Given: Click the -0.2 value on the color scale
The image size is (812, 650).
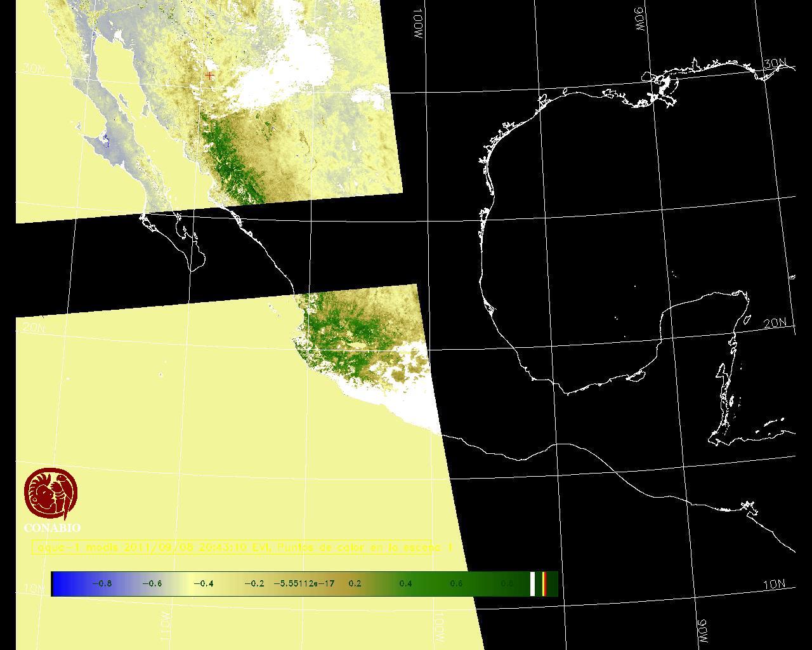Looking at the screenshot, I should 254,583.
